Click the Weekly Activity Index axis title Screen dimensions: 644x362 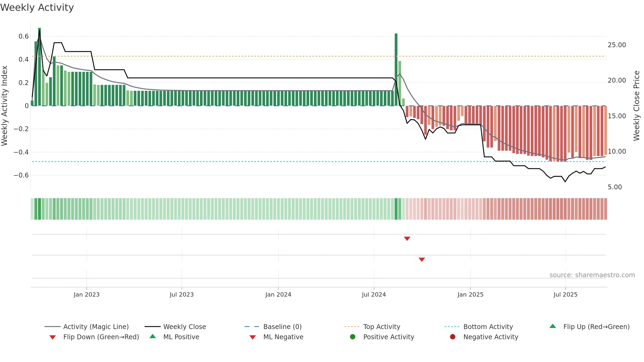coord(4,106)
